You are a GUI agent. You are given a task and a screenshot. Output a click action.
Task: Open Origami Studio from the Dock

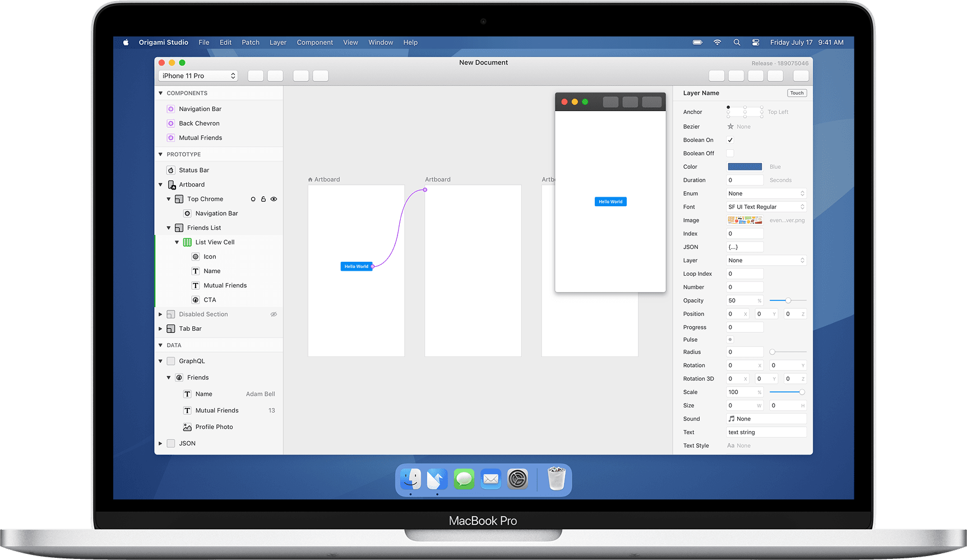[437, 479]
